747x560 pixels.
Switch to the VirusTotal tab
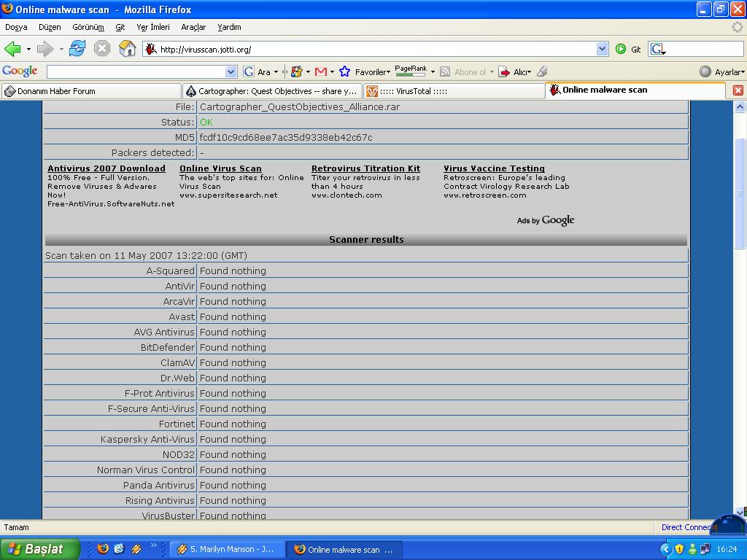point(454,91)
